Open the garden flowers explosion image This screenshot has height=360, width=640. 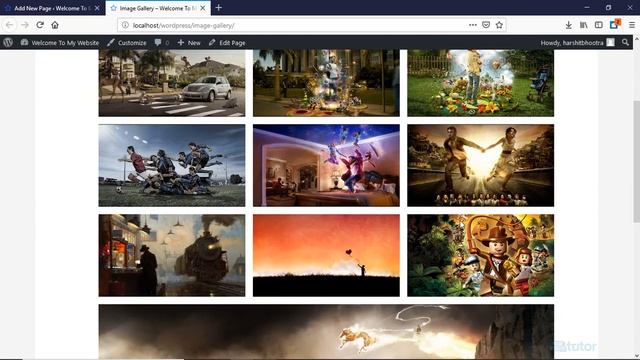pyautogui.click(x=480, y=83)
